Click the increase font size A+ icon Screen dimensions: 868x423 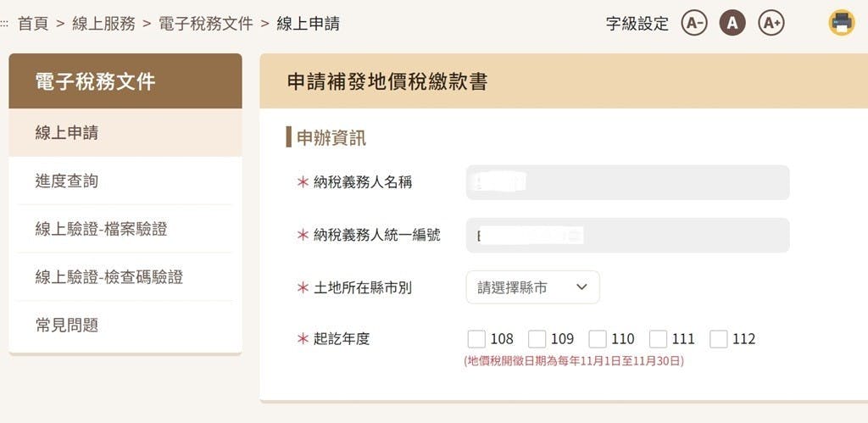[x=771, y=23]
